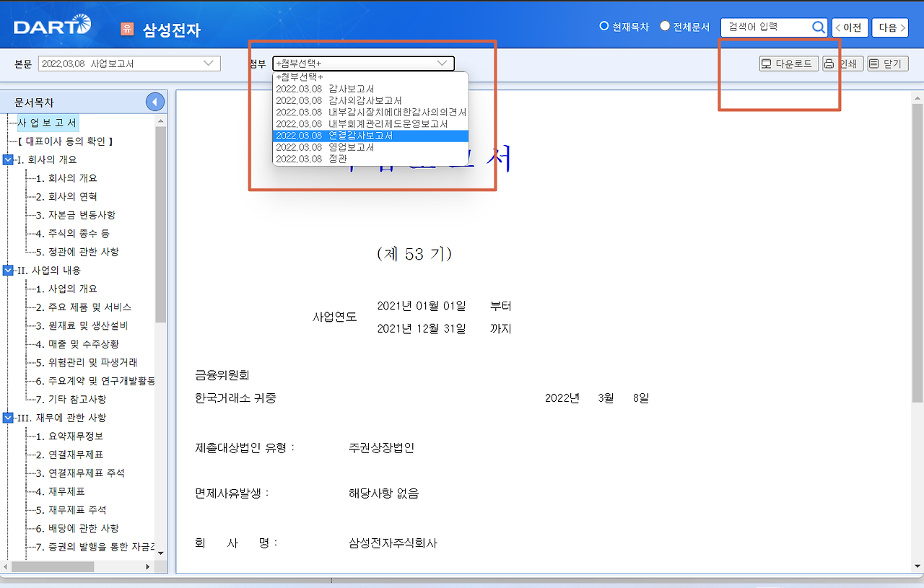Open the 본문 document dropdown
Viewport: 924px width, 588px height.
[129, 63]
